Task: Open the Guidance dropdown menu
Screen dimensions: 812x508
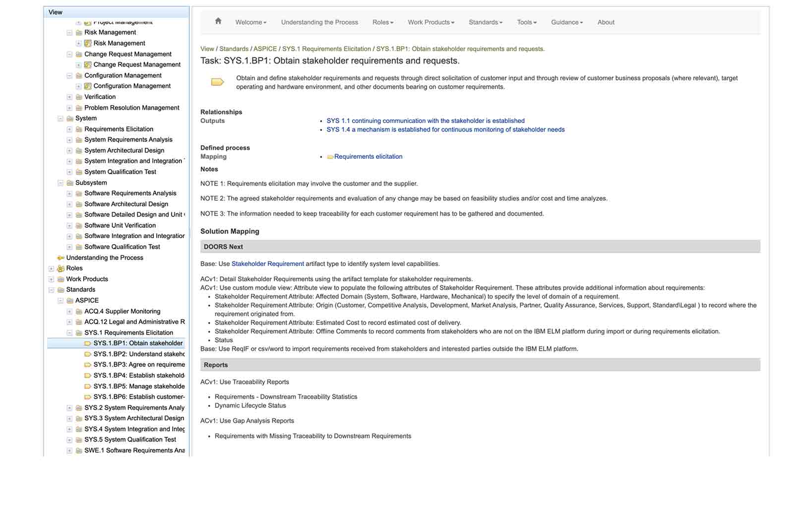Action: tap(567, 22)
